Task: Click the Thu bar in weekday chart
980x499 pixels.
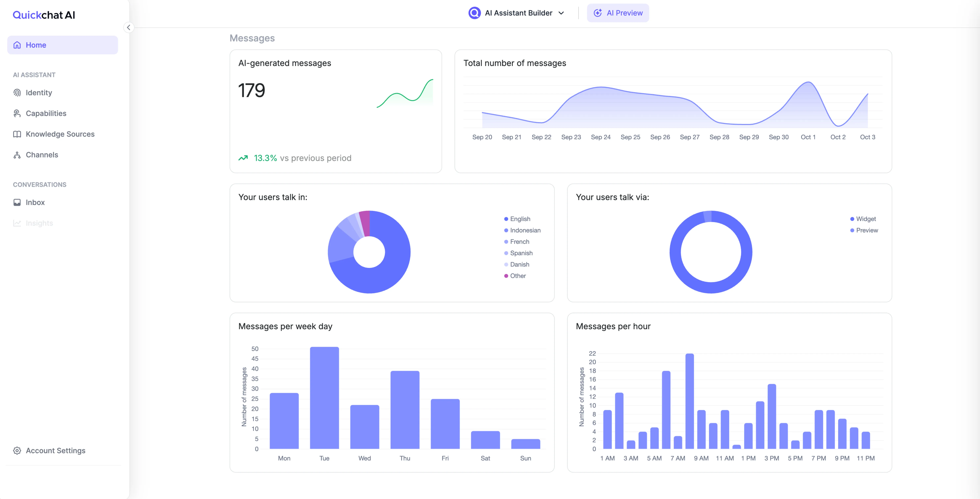Action: 405,410
